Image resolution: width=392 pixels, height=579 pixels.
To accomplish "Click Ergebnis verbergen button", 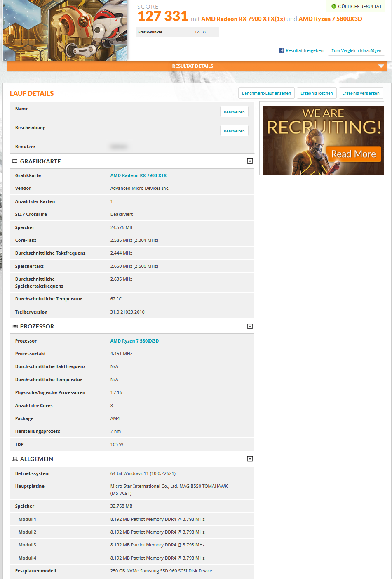I will [361, 93].
